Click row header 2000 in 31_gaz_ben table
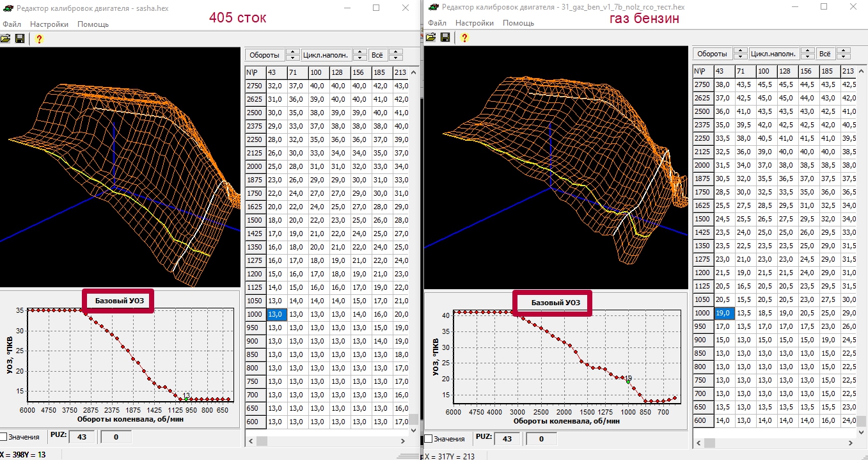The height and width of the screenshot is (460, 868). click(703, 165)
